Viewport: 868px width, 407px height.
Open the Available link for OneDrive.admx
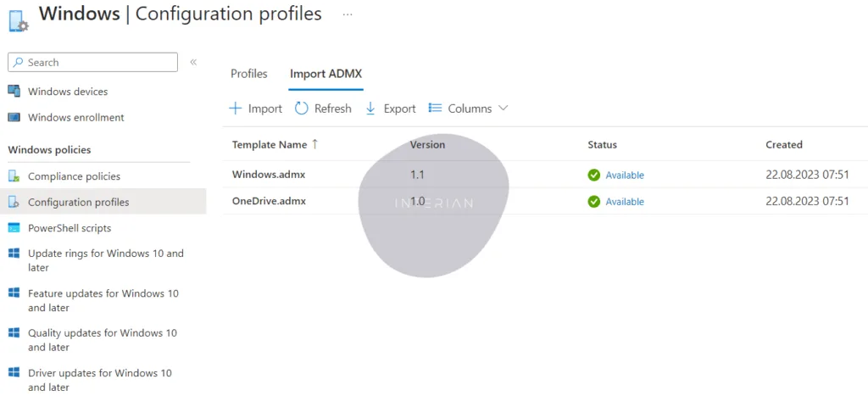click(625, 202)
